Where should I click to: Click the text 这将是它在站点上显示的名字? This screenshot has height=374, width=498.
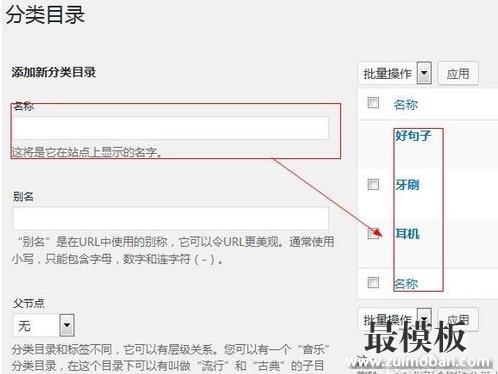(87, 152)
